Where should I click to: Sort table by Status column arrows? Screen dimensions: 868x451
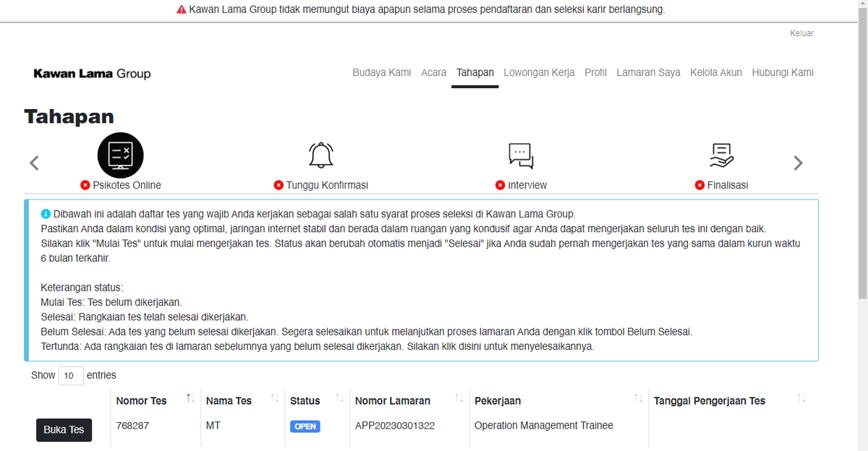(339, 398)
